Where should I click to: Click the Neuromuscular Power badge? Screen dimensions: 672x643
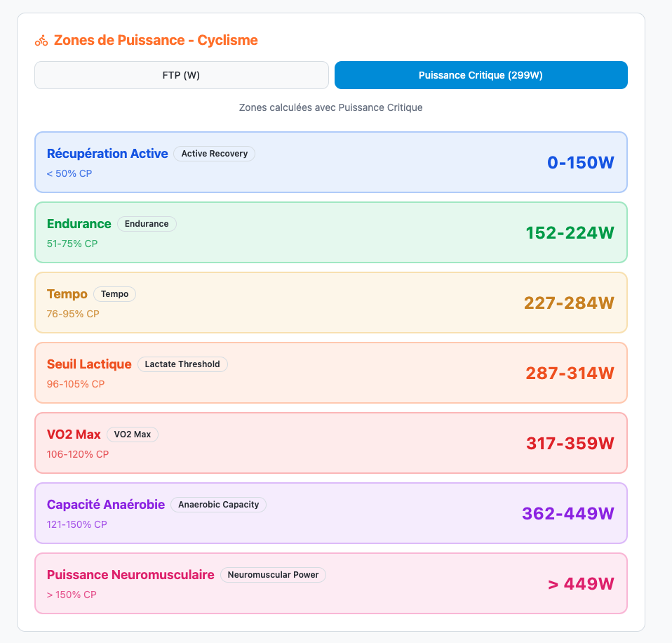(273, 575)
